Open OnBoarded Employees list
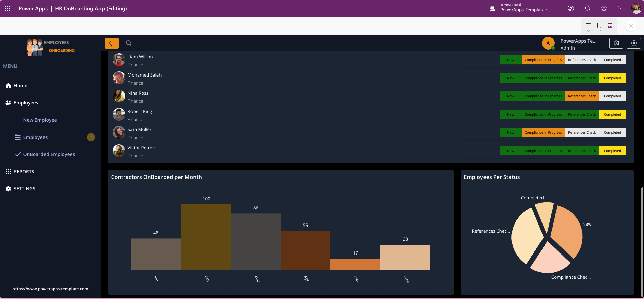The height and width of the screenshot is (299, 644). click(49, 154)
